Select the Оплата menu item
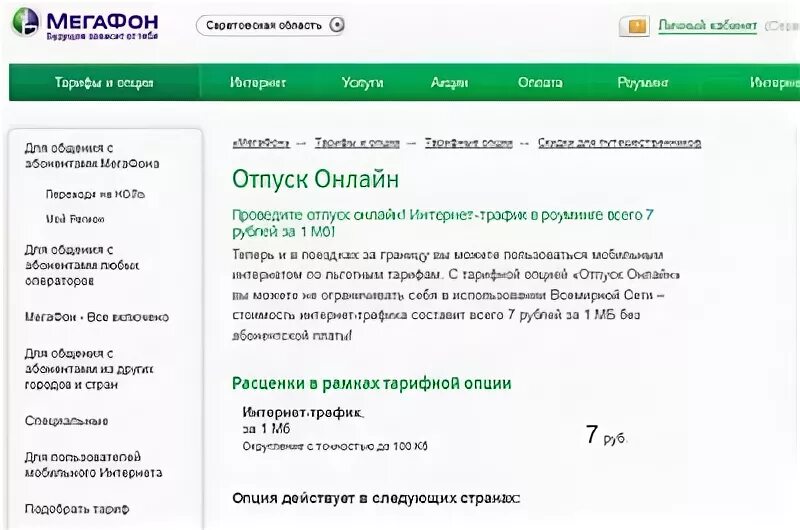 tap(540, 83)
